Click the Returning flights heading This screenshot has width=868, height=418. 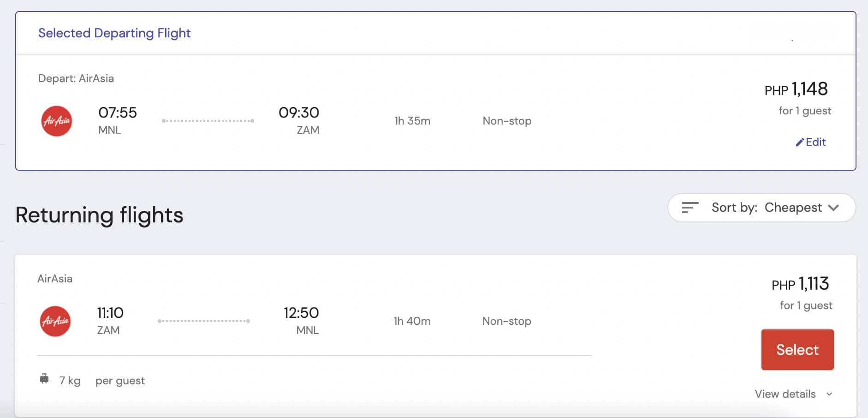coord(99,215)
